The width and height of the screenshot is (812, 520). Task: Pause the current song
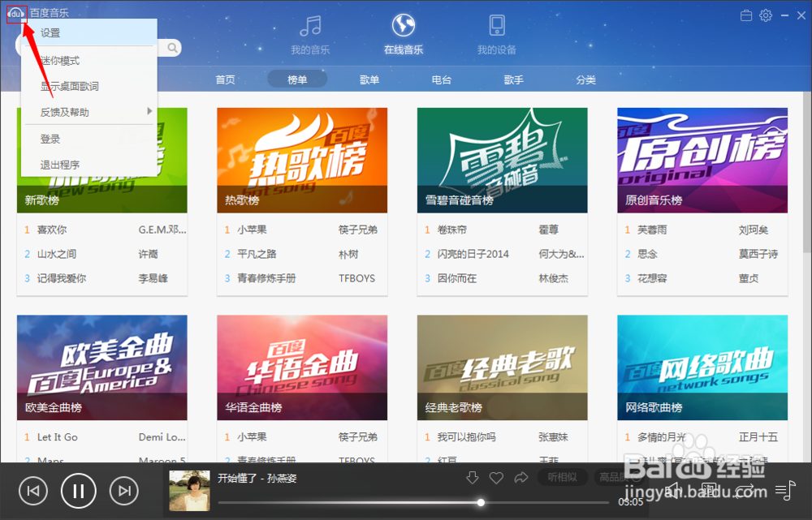[78, 491]
